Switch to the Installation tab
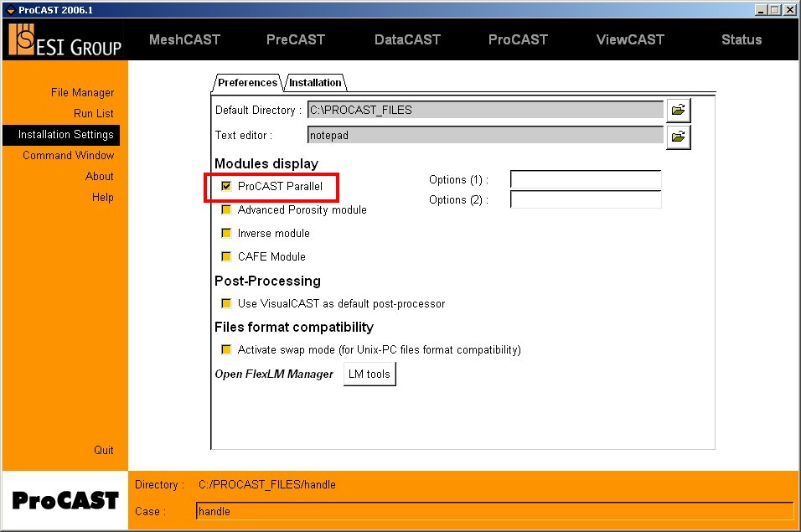This screenshot has width=801, height=532. [x=315, y=83]
